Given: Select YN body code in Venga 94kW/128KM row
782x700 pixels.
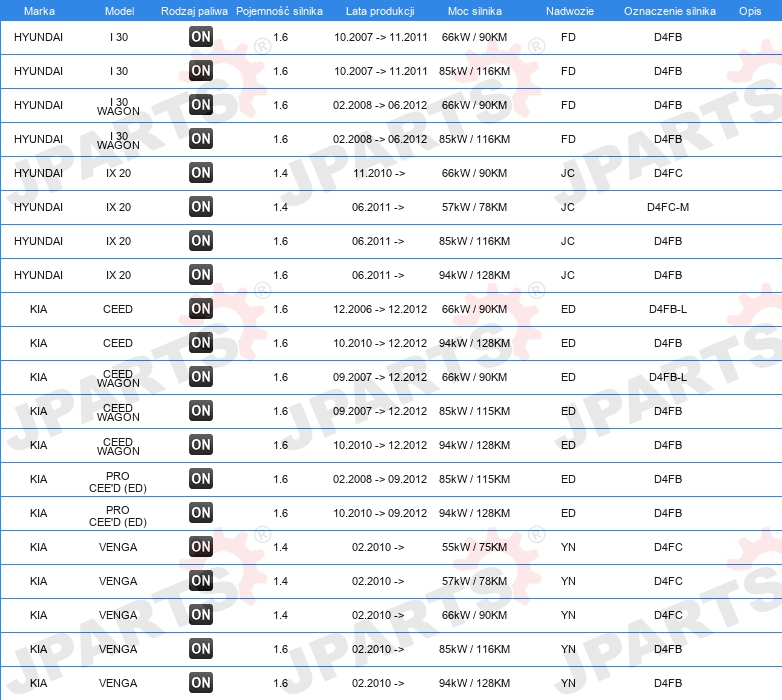Looking at the screenshot, I should (568, 683).
